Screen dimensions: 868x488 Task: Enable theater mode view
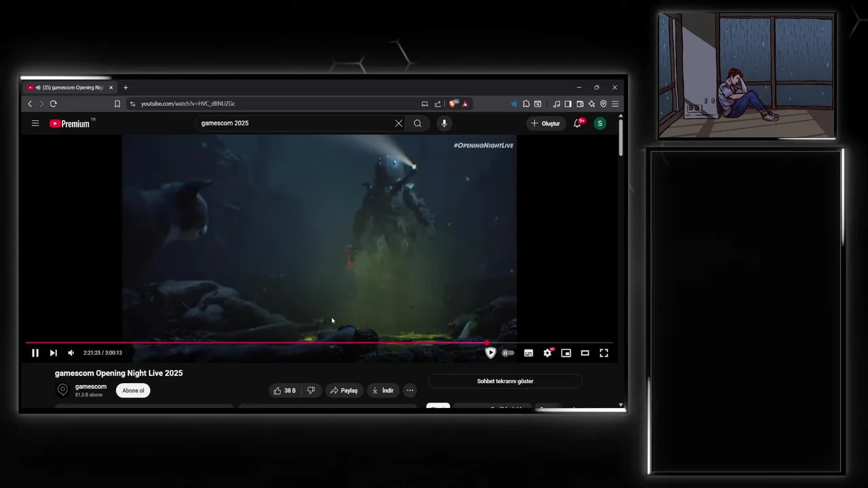click(585, 352)
